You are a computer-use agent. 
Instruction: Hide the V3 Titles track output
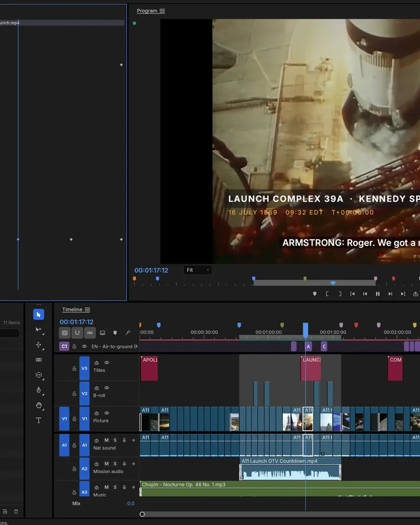click(107, 363)
